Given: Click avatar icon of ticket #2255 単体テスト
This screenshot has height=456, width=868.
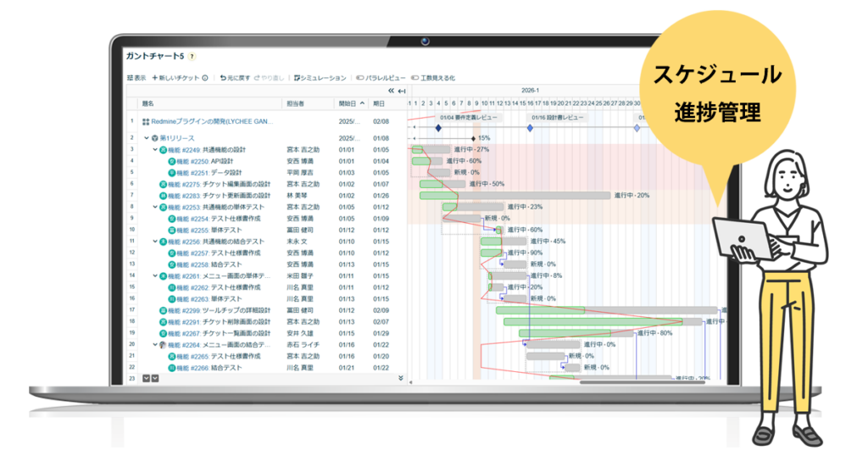Looking at the screenshot, I should click(171, 231).
